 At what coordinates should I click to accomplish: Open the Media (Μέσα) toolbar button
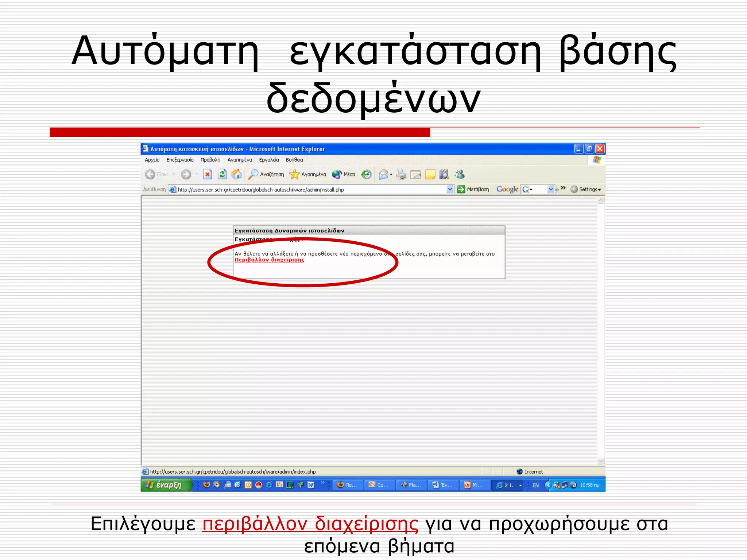344,175
